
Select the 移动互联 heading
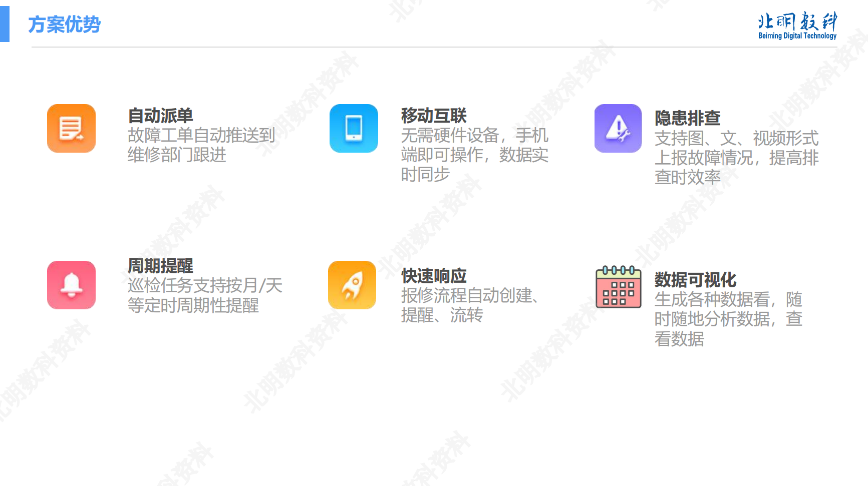tap(434, 116)
